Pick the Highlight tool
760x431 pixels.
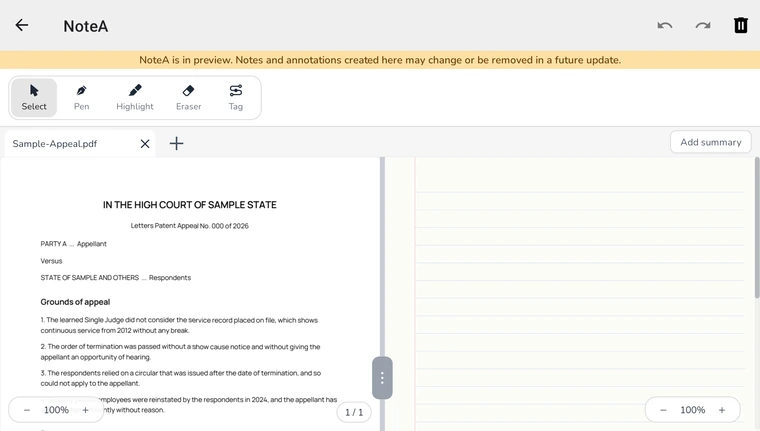point(135,97)
